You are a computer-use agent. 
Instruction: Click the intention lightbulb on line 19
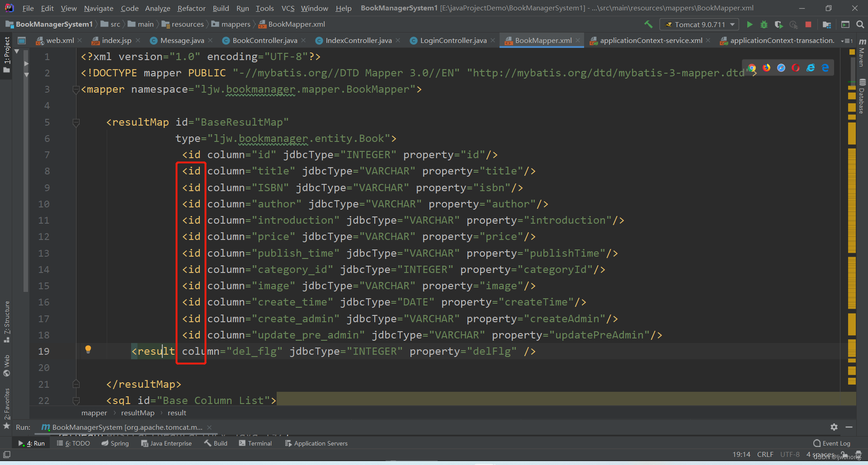(x=88, y=349)
